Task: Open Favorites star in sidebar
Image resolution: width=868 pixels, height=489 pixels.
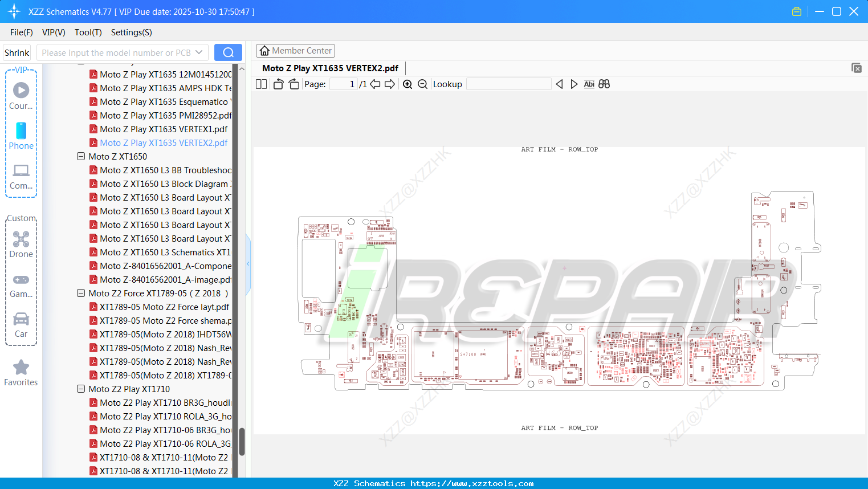Action: point(21,373)
